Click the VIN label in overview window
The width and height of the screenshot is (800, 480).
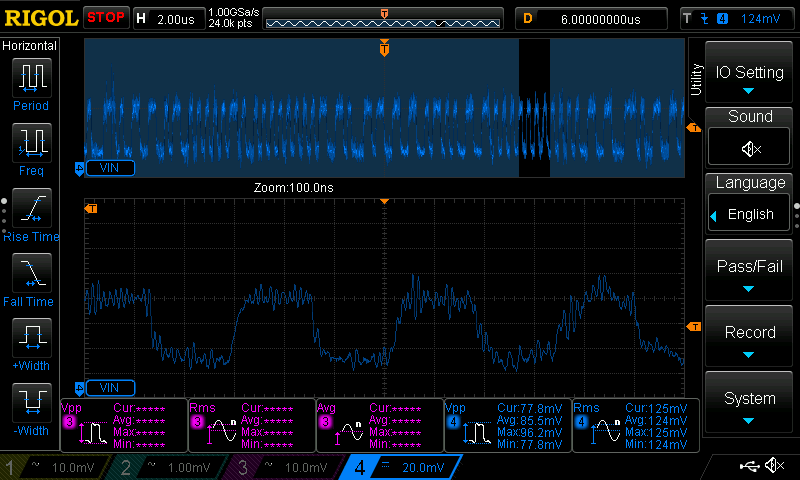110,168
